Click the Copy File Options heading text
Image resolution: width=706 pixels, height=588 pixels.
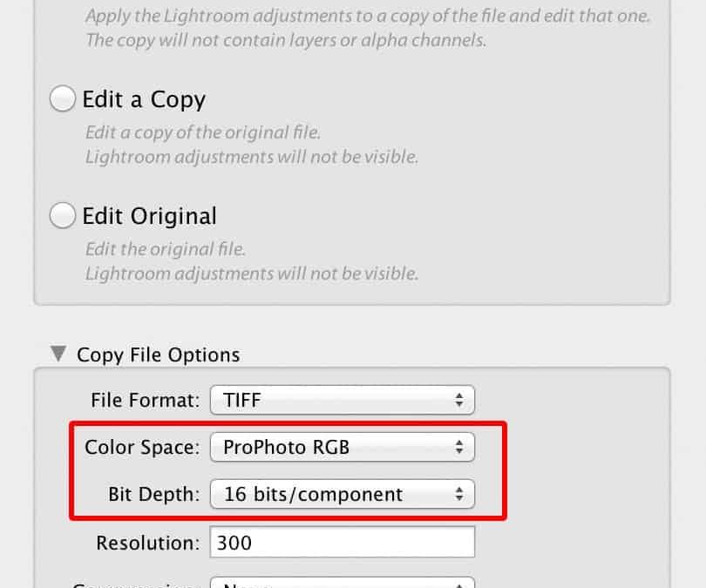pos(158,355)
